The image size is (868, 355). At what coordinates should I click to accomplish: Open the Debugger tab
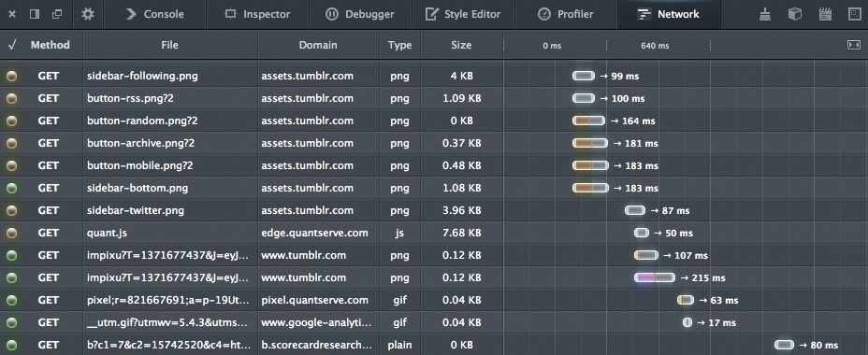pyautogui.click(x=360, y=14)
